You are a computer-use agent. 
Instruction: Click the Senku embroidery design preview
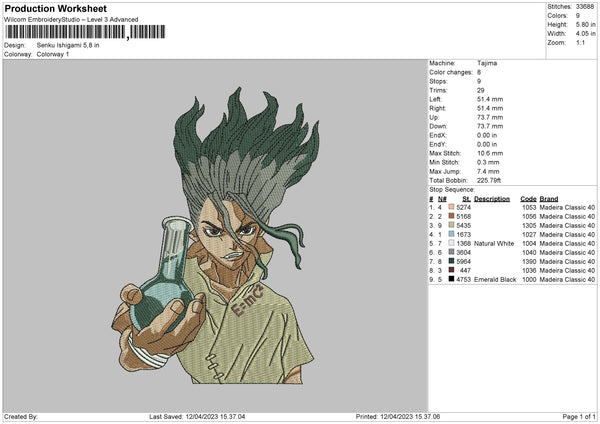coord(215,236)
